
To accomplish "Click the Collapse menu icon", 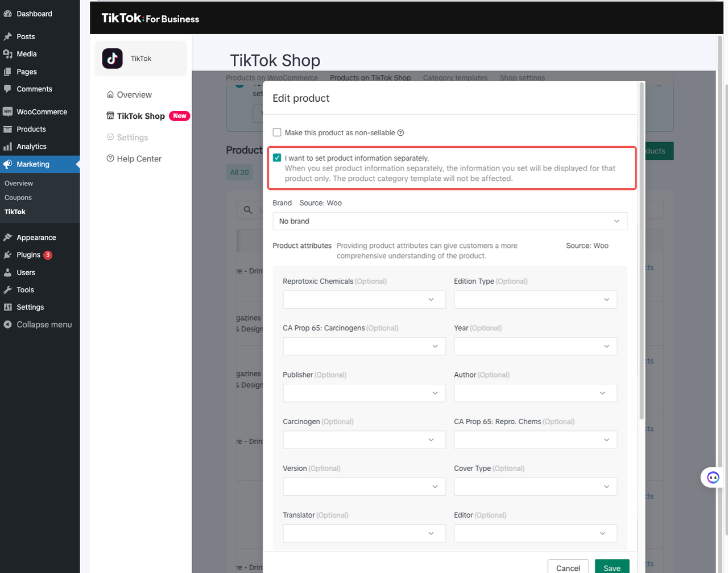I will 7,325.
